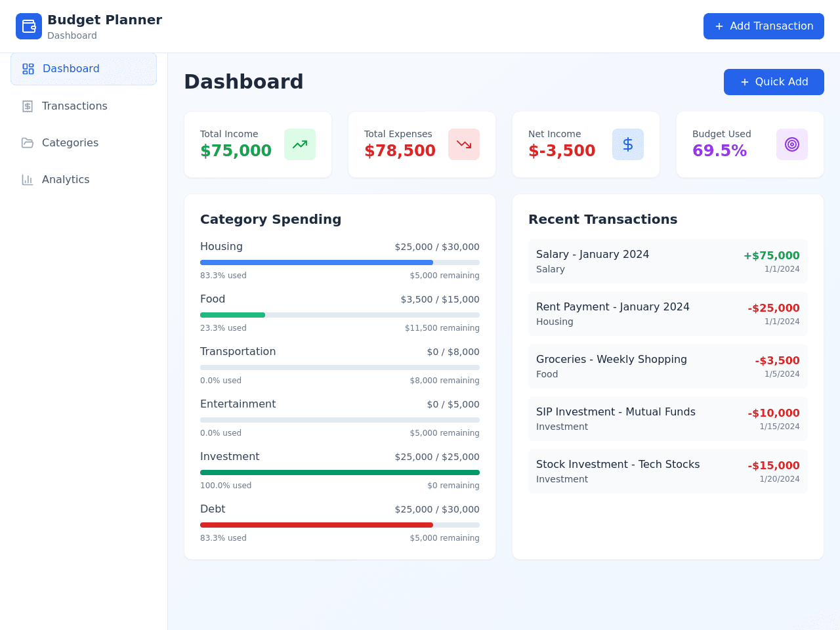
Task: Open the SIP Investment - Mutual Funds transaction
Action: click(x=668, y=419)
